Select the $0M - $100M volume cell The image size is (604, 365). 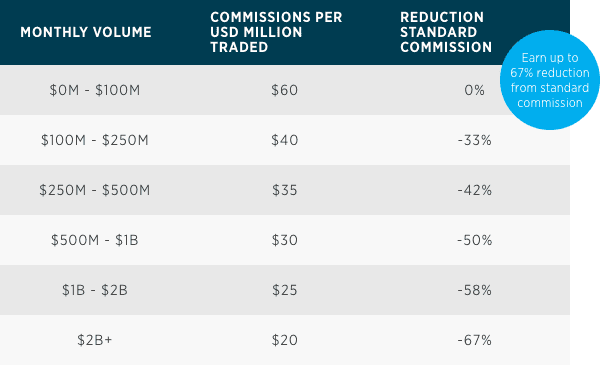pyautogui.click(x=95, y=90)
